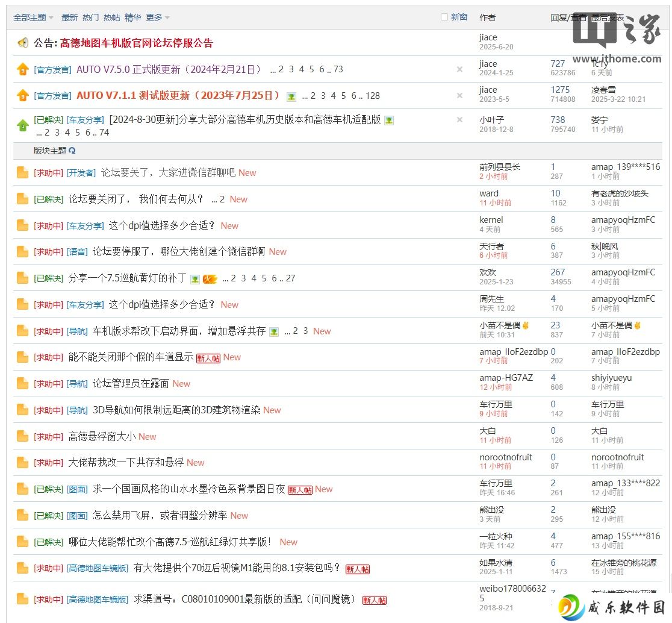Click folder icon of 车机版求帮改下启动界面 thread
The height and width of the screenshot is (623, 672).
[x=22, y=331]
